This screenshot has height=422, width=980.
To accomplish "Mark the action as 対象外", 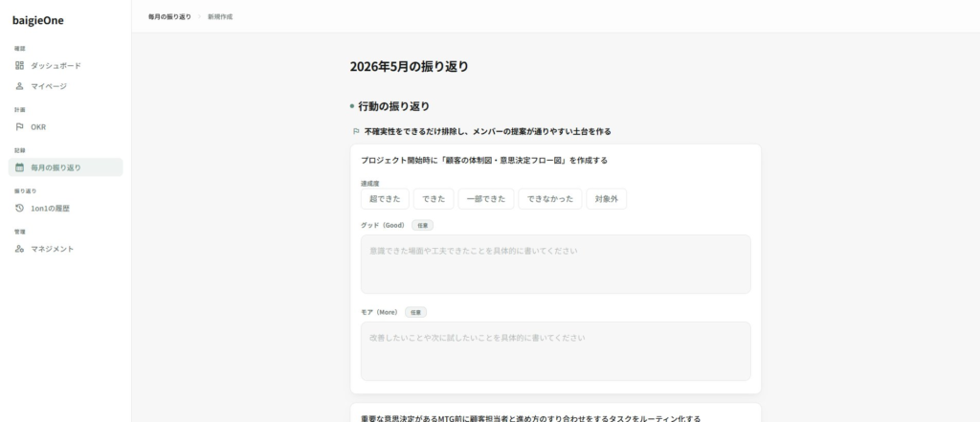I will [606, 199].
